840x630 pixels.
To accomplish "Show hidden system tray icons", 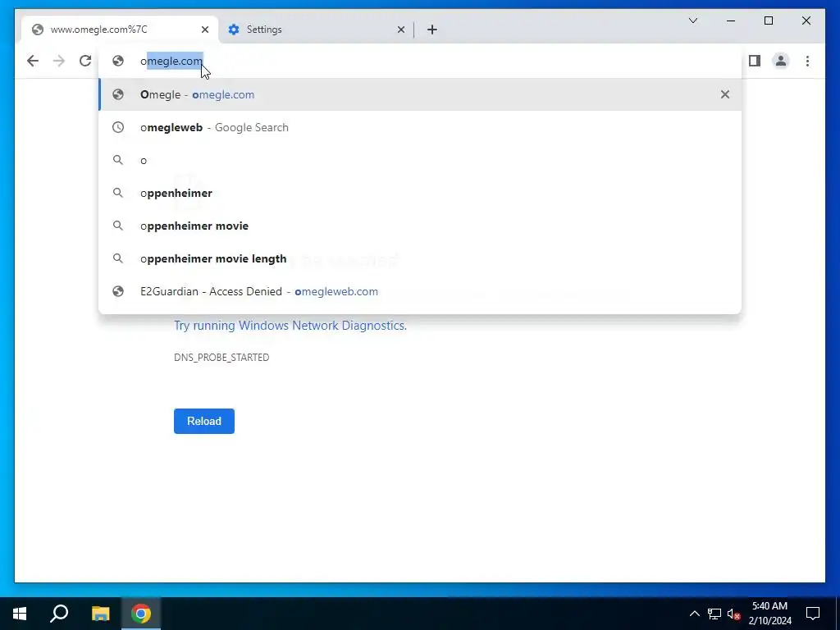I will pos(694,614).
